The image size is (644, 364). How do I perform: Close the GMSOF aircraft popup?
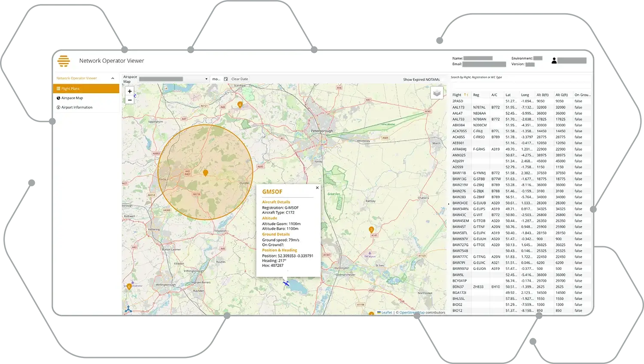[317, 188]
